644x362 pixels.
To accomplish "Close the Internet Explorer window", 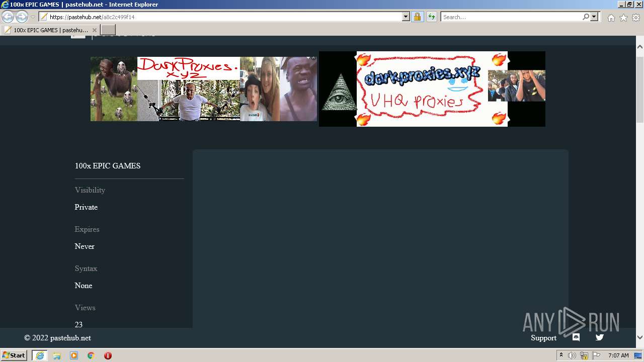I will pos(638,5).
